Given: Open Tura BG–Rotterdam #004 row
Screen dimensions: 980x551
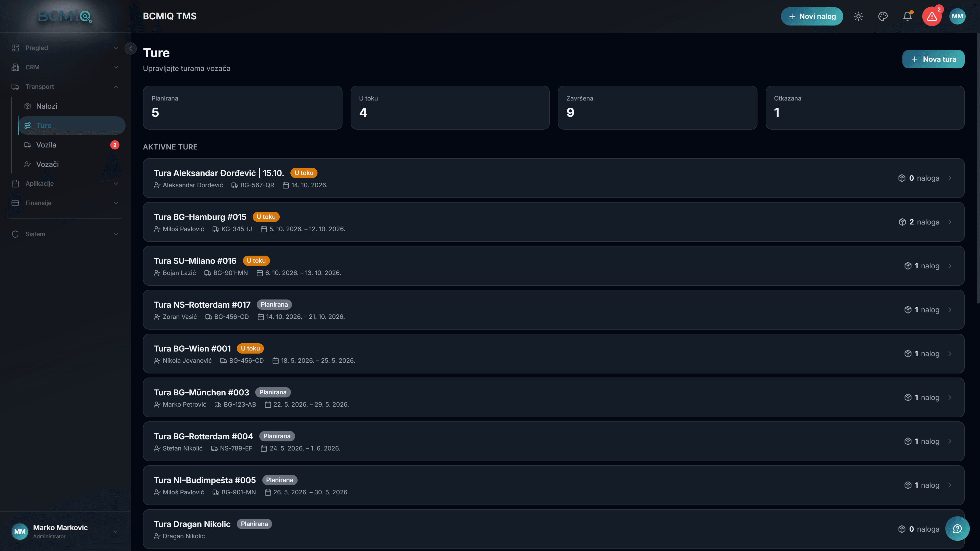Looking at the screenshot, I should (554, 442).
